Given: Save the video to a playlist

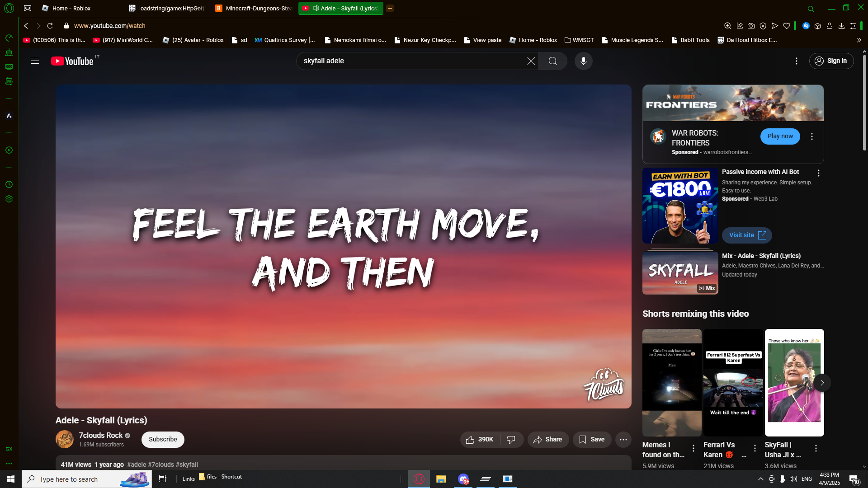Looking at the screenshot, I should 592,440.
